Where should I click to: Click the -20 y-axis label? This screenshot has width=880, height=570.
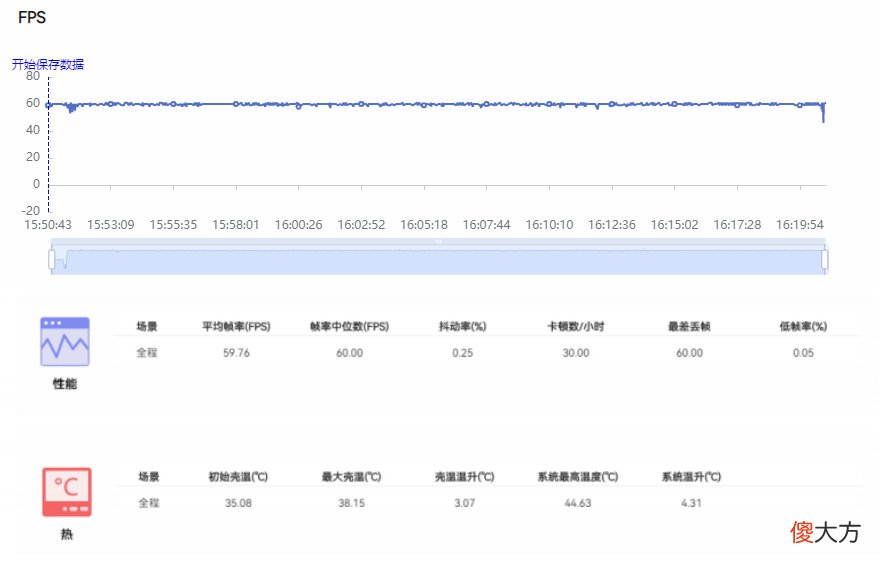[31, 211]
